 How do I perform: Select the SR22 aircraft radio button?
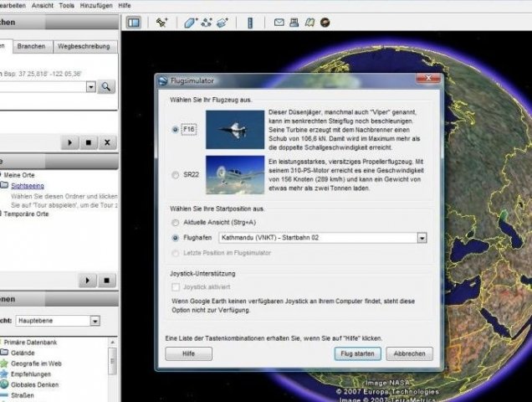(x=175, y=175)
